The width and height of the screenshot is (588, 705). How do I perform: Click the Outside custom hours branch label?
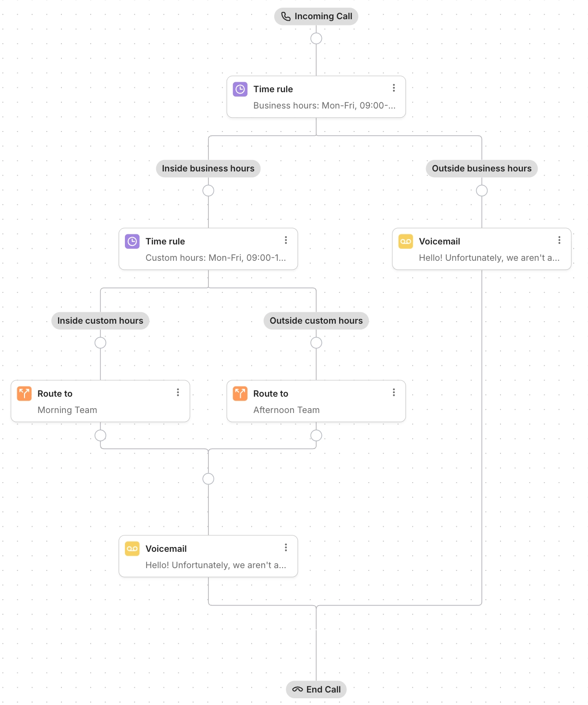(316, 320)
